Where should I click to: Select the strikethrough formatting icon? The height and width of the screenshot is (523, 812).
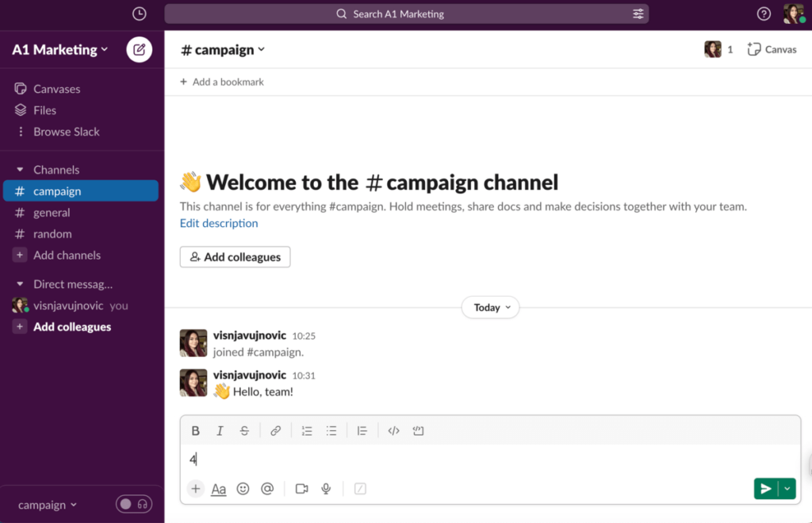[x=244, y=430]
